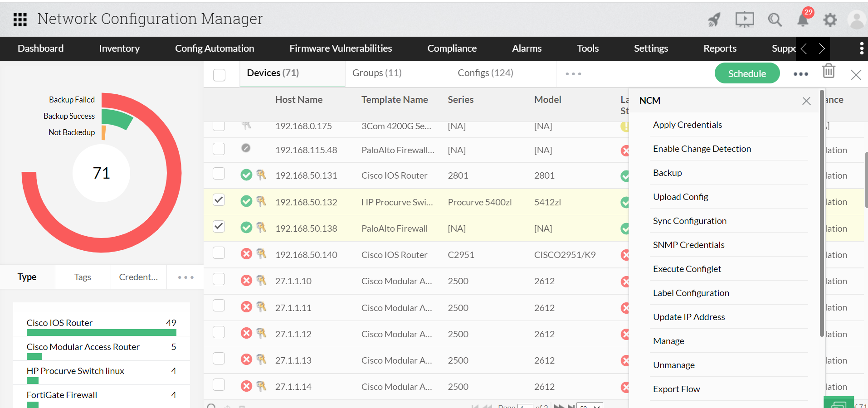The image size is (868, 408).
Task: Expand the ellipsis after the Configs (124) tab
Action: pos(573,73)
